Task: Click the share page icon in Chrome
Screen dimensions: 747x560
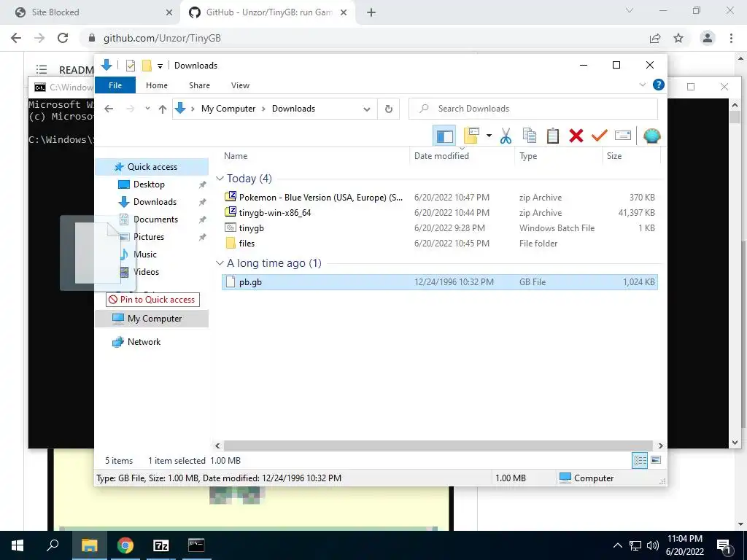Action: point(655,38)
